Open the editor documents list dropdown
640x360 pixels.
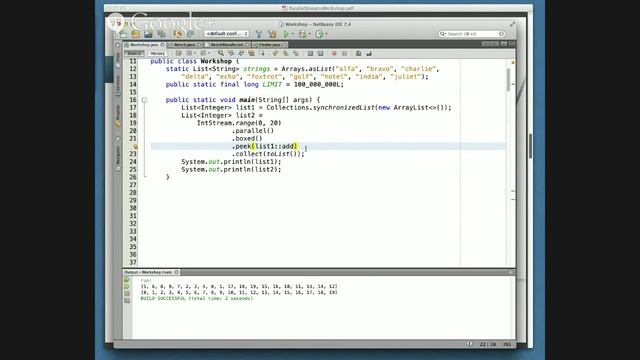[503, 44]
